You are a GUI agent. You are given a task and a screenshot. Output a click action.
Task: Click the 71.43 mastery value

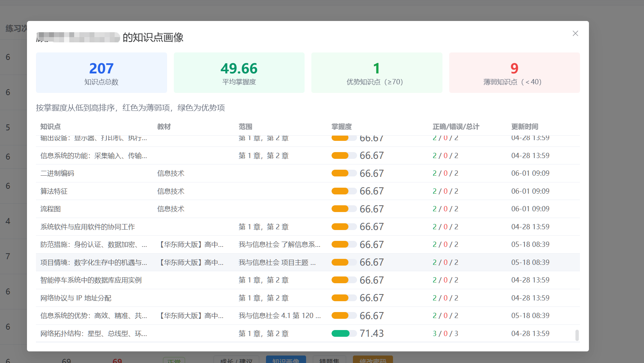click(x=372, y=333)
